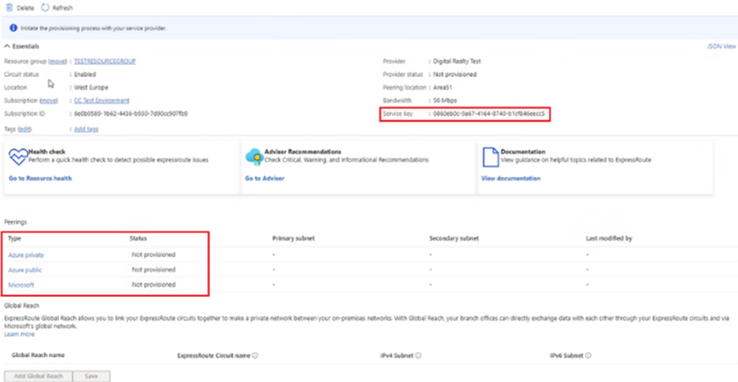
Task: Open the JSON View link
Action: point(721,47)
